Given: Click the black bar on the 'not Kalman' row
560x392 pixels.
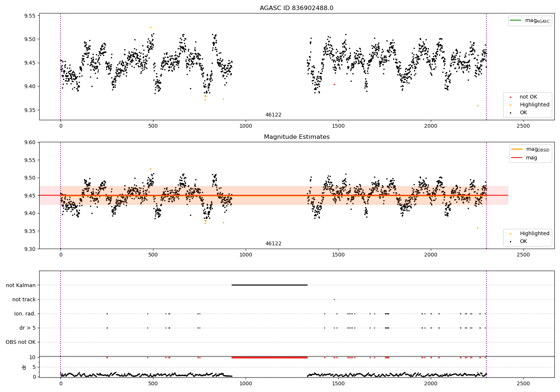Looking at the screenshot, I should (270, 285).
